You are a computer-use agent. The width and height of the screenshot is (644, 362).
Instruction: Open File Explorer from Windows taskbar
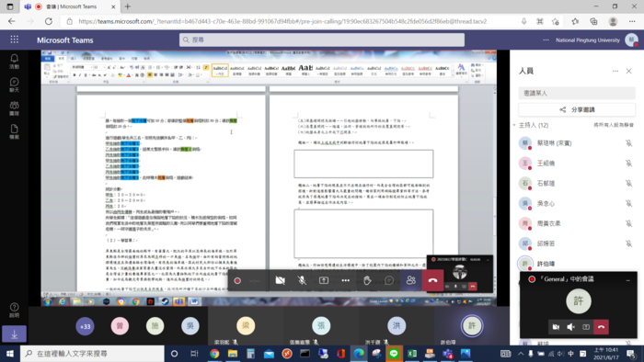click(x=233, y=354)
